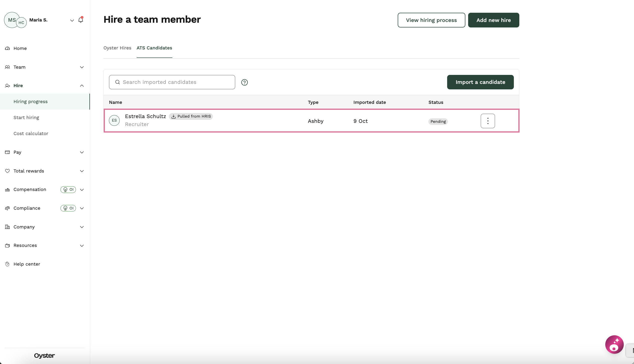Open the pink AI assistant bubble
The width and height of the screenshot is (634, 364).
point(614,345)
